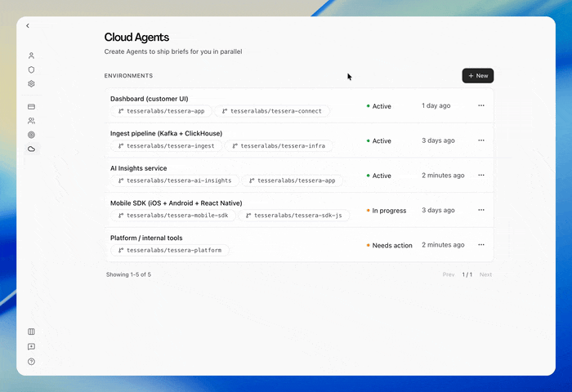The width and height of the screenshot is (572, 392).
Task: Go back using the top-left chevron
Action: pos(28,26)
